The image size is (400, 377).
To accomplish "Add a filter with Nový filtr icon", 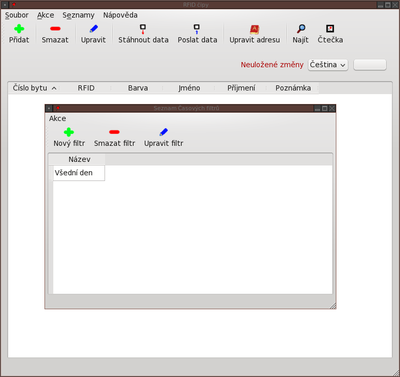I will 69,132.
